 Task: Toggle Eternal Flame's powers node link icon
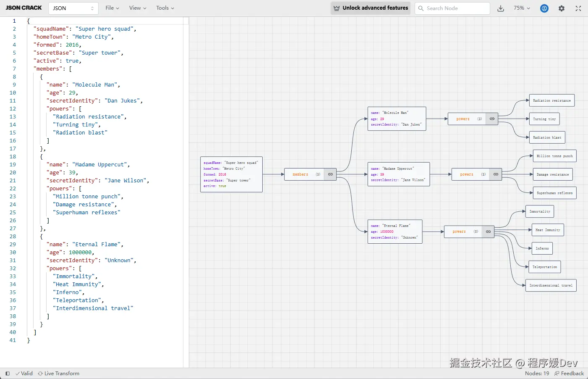point(488,232)
